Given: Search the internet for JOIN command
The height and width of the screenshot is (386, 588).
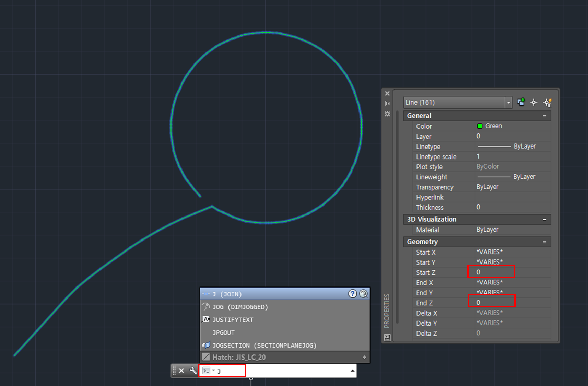Looking at the screenshot, I should click(x=363, y=294).
